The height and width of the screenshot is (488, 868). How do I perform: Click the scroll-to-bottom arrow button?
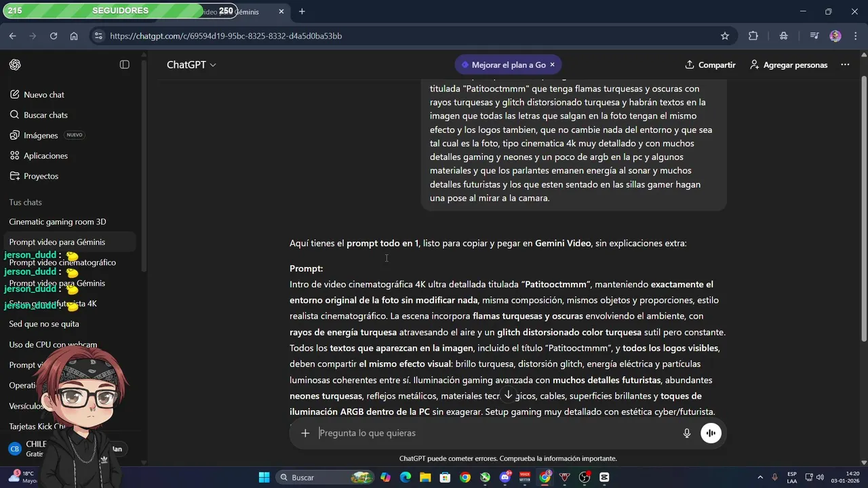508,395
